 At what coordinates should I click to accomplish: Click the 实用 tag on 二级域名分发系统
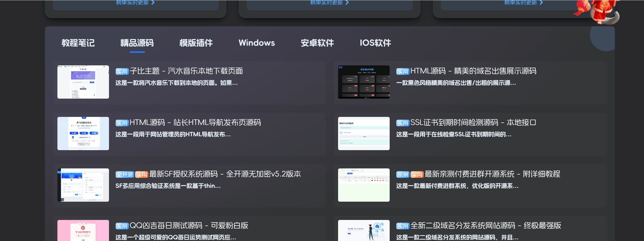click(x=403, y=226)
